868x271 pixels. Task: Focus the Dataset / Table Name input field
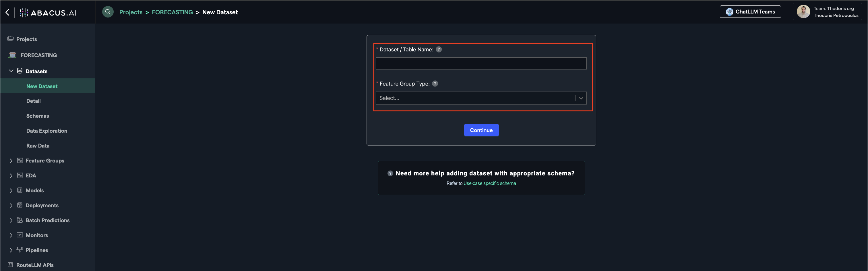(481, 64)
